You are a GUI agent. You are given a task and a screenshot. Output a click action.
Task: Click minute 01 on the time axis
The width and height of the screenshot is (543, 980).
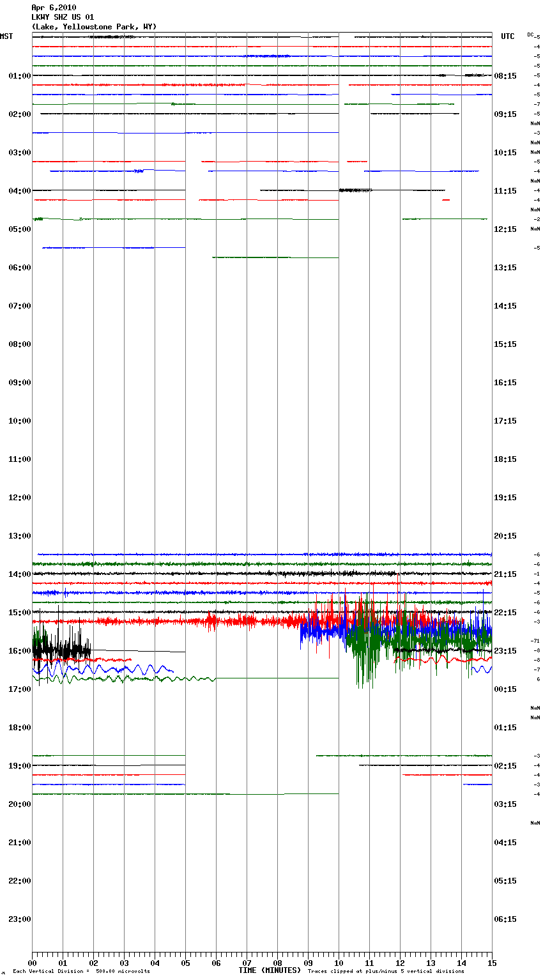(63, 963)
